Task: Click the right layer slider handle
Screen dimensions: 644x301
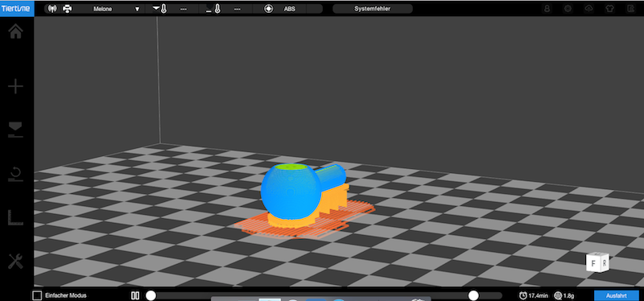Action: 473,295
